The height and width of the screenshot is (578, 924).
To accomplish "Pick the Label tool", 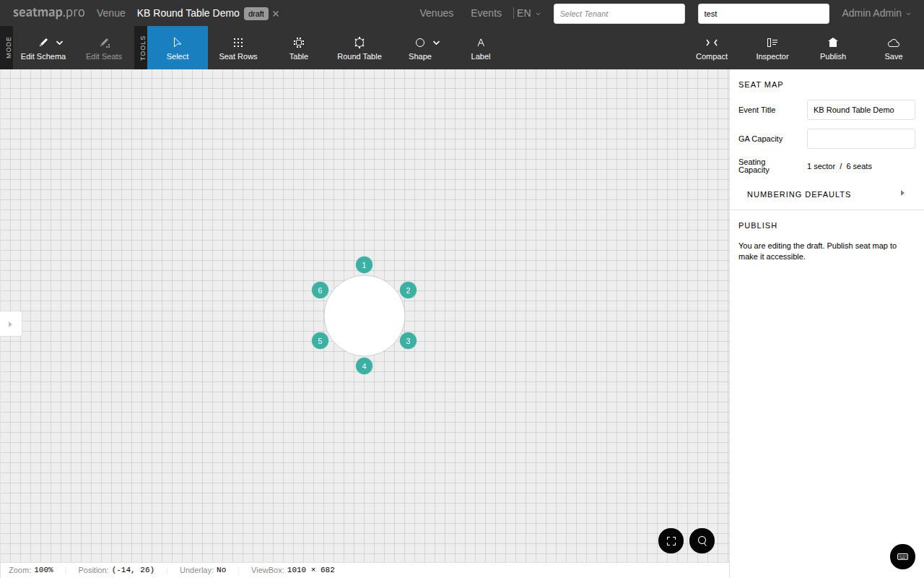I will [x=480, y=48].
